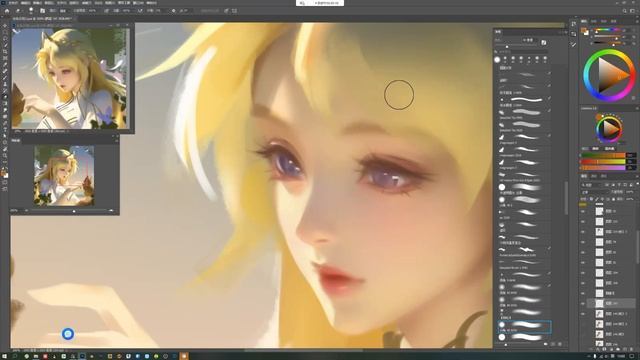The image size is (640, 360).
Task: Toggle the Brush Settings panel icon in options bar
Action: point(42,11)
